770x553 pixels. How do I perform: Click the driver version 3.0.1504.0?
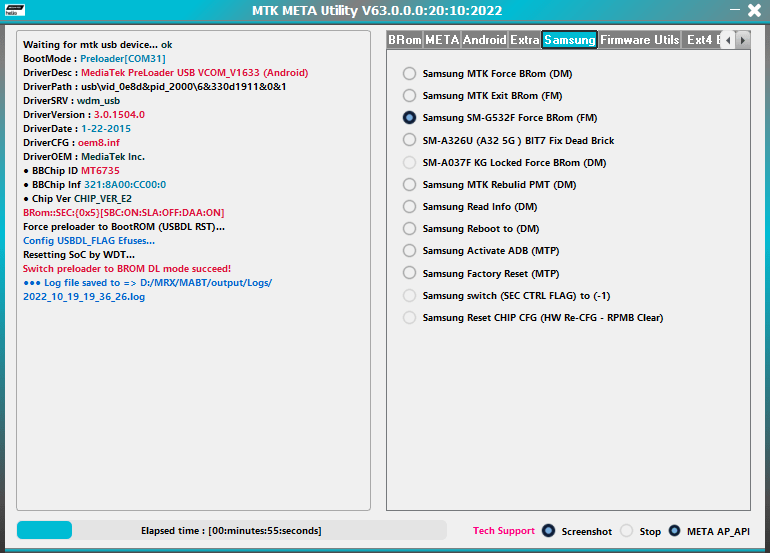119,114
